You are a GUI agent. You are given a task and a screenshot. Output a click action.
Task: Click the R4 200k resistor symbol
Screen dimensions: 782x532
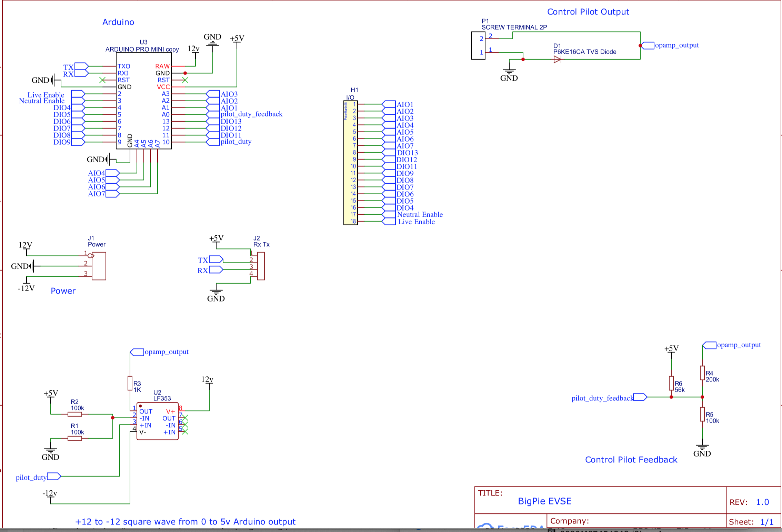point(702,373)
